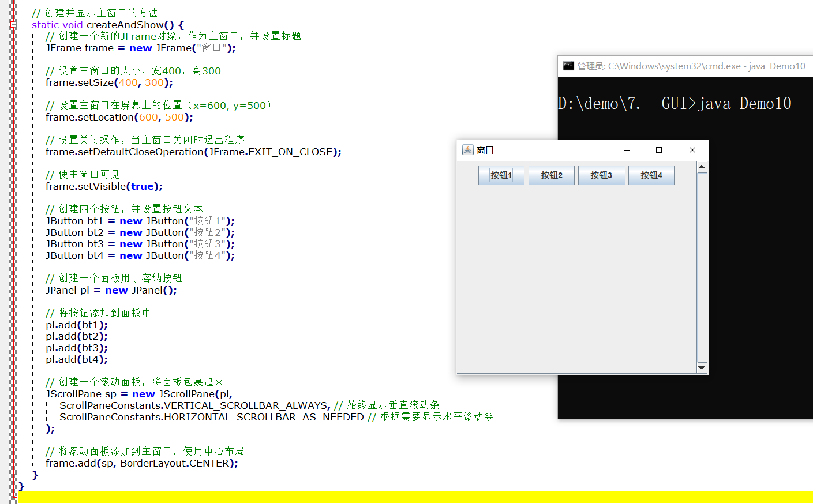813x504 pixels.
Task: Click the 按钮4 button
Action: pyautogui.click(x=651, y=175)
